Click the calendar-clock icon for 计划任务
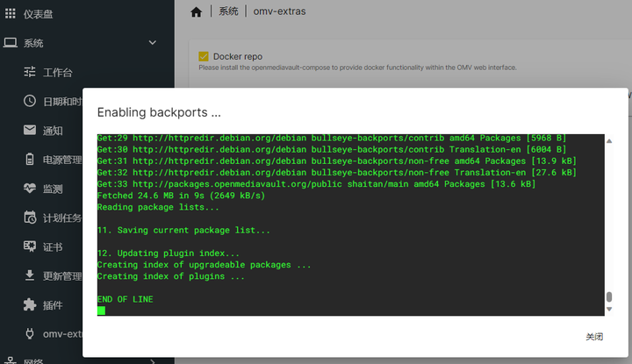632x364 pixels. click(x=30, y=218)
